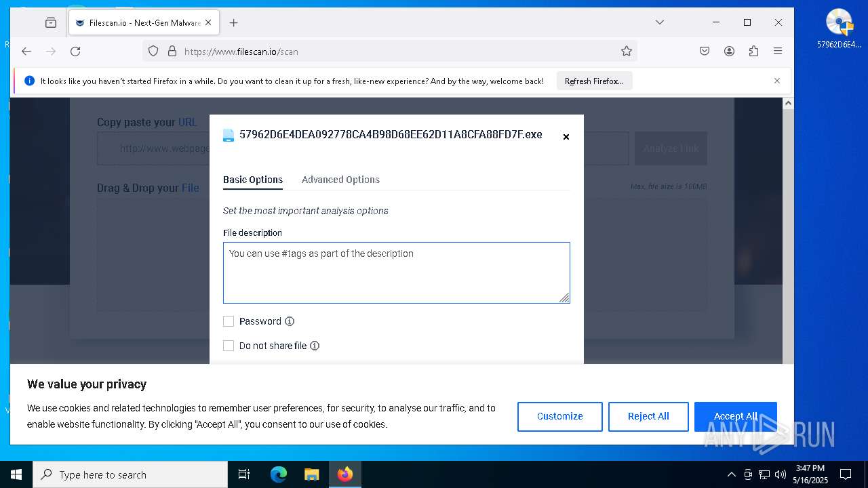Bookmark this page with the star

627,51
